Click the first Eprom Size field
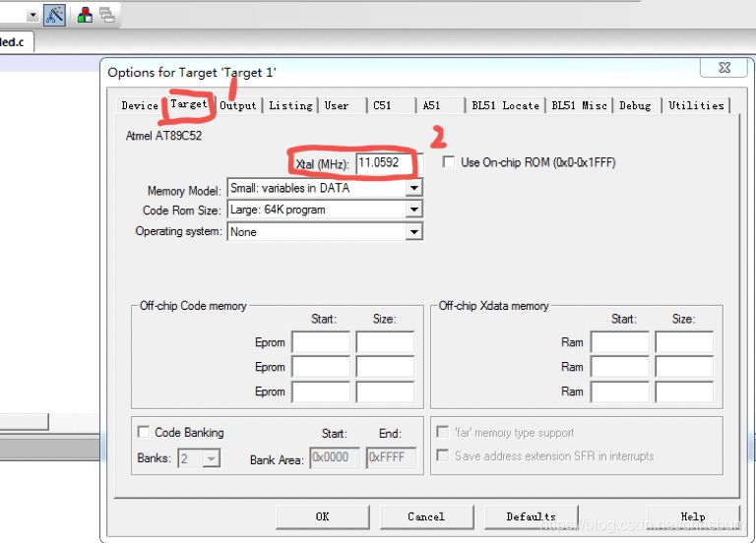 pos(385,342)
